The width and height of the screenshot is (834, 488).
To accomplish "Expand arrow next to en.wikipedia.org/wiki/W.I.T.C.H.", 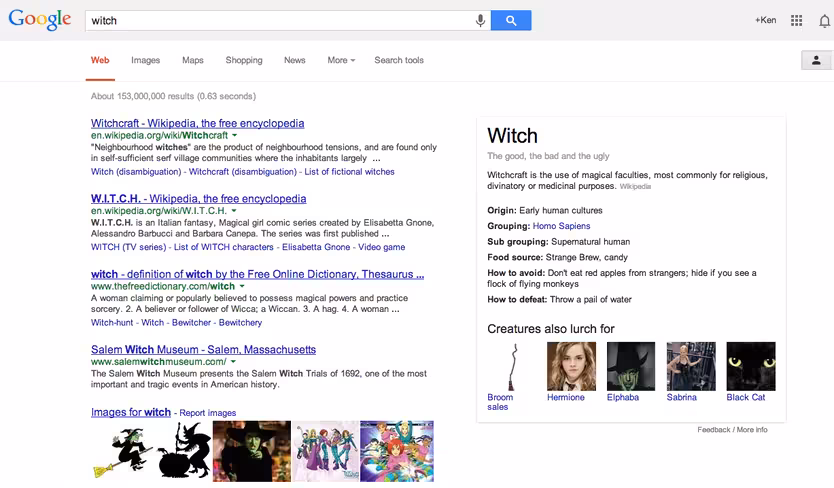I will (x=233, y=211).
